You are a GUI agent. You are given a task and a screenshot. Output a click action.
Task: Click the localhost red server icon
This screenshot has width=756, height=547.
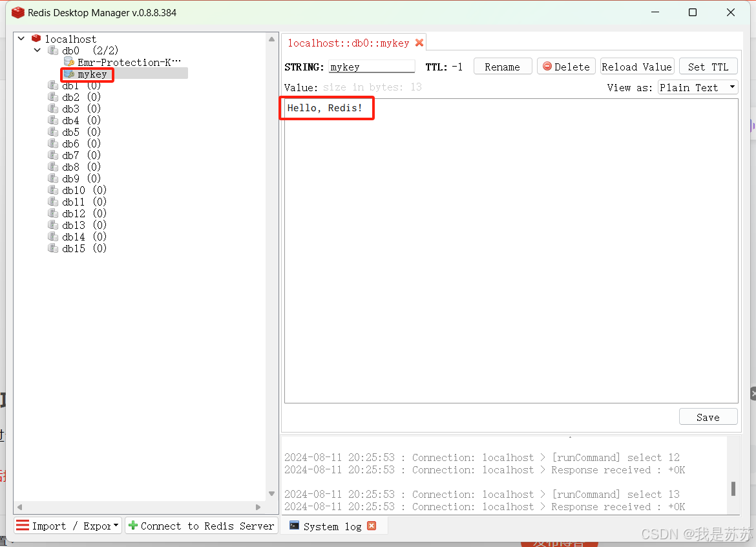click(36, 38)
